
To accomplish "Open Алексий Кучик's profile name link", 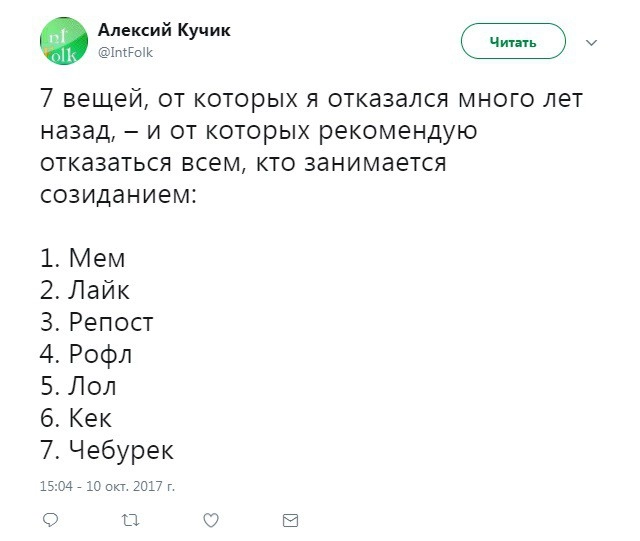I will [x=164, y=30].
